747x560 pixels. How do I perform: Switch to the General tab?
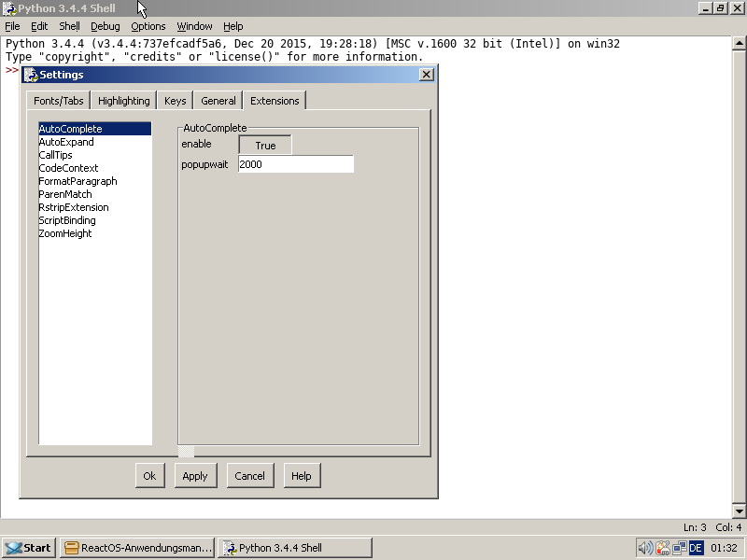click(x=218, y=101)
